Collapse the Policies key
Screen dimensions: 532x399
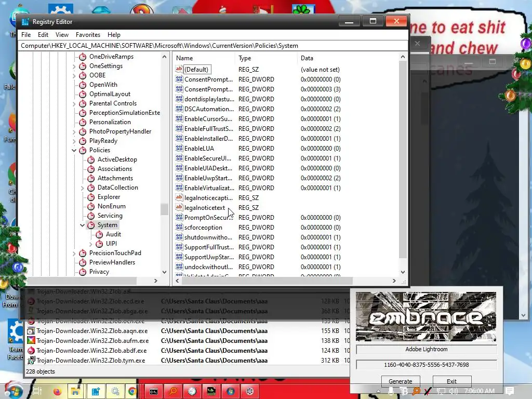pyautogui.click(x=74, y=150)
